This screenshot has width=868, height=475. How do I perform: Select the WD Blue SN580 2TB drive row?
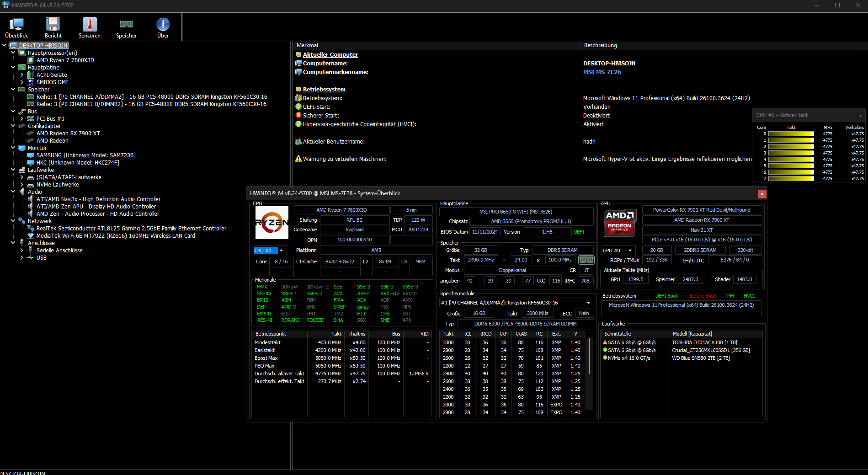(681, 358)
